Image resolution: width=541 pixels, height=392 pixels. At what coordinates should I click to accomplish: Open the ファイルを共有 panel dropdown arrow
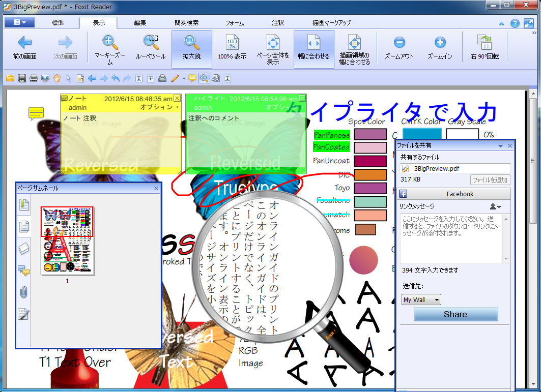click(500, 146)
